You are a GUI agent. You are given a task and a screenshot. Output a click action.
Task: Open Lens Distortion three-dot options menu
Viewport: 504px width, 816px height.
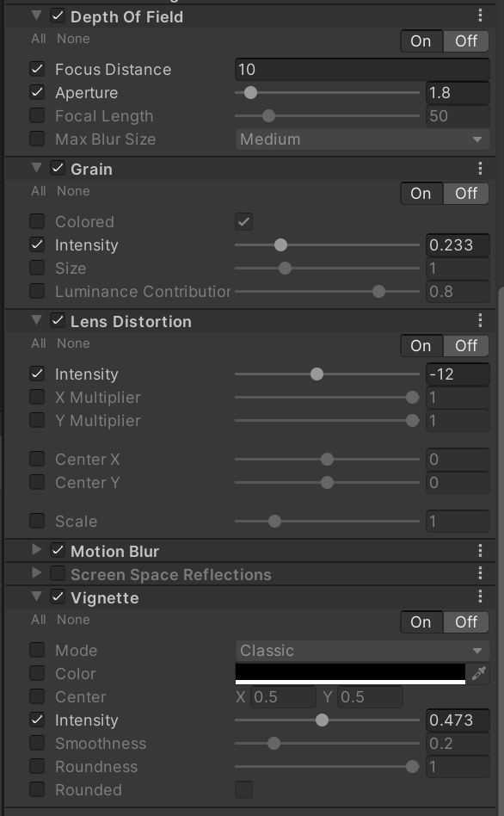pos(480,320)
